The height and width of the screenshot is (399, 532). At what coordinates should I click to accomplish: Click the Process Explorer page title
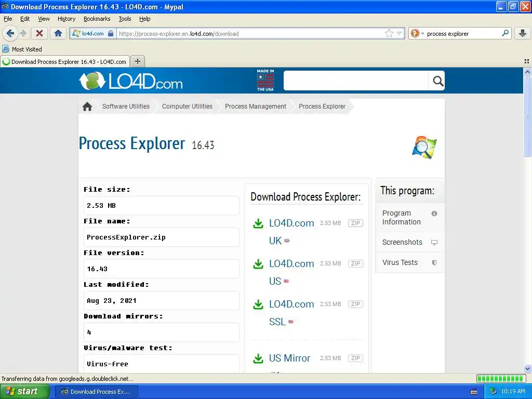pos(132,143)
